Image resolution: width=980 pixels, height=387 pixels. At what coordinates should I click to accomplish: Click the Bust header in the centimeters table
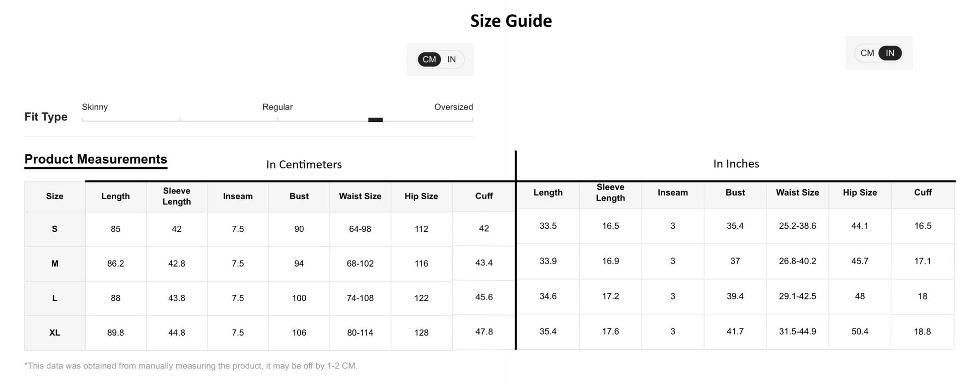pyautogui.click(x=299, y=196)
